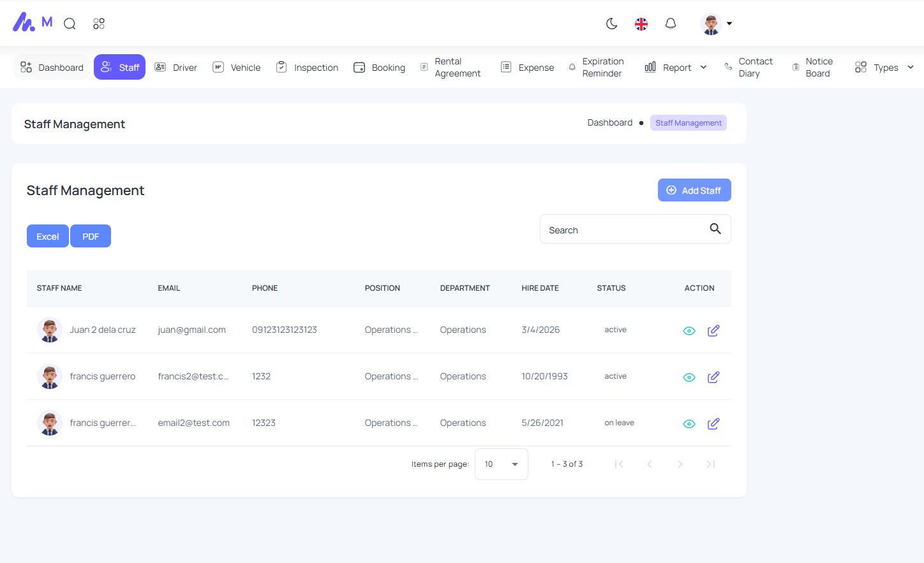This screenshot has width=924, height=563.
Task: Open the Types dropdown arrow
Action: (x=911, y=67)
